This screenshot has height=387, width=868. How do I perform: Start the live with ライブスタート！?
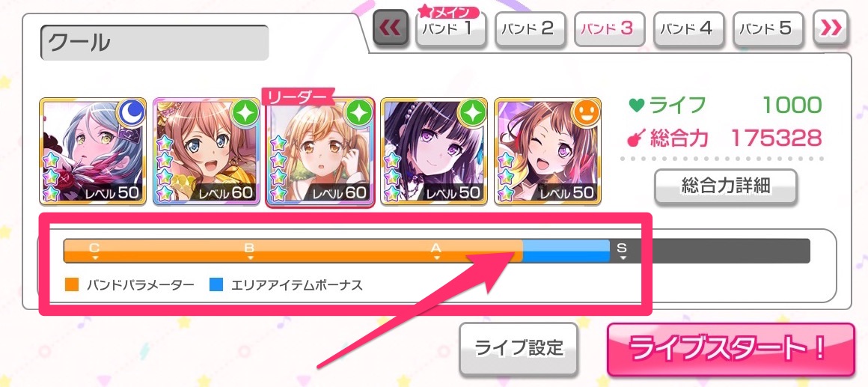click(731, 349)
